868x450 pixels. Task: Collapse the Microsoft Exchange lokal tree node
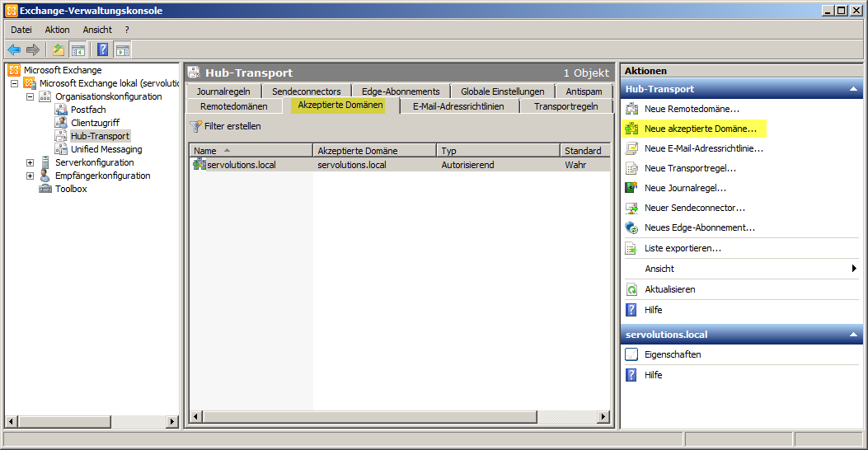tap(14, 83)
